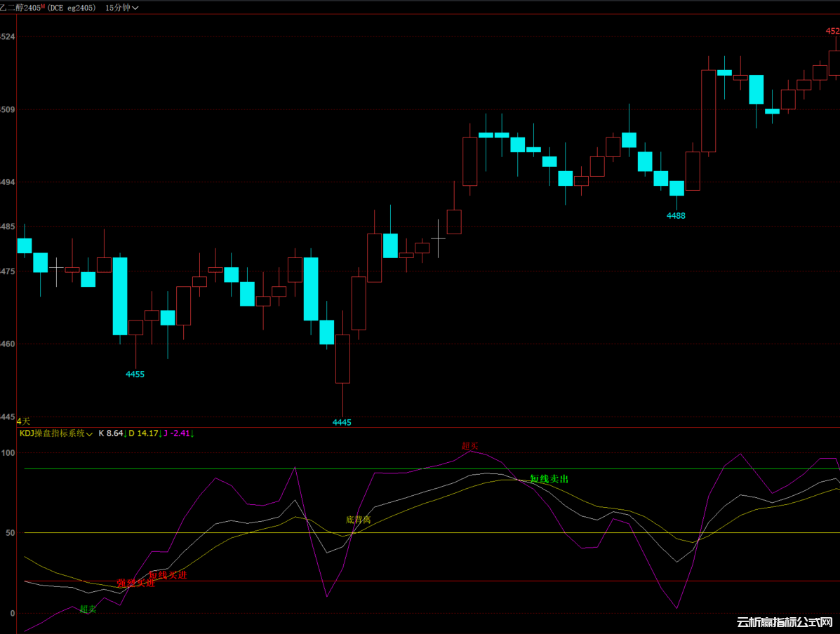Click the (DCE eg2405) exchange code
The image size is (840, 634).
point(72,8)
